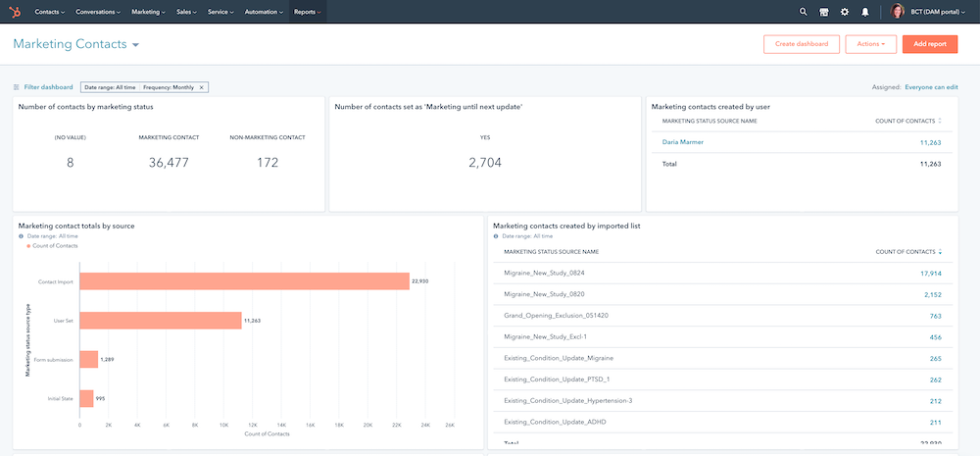Open the Automation navigation menu
Viewport: 980px width, 456px height.
262,12
